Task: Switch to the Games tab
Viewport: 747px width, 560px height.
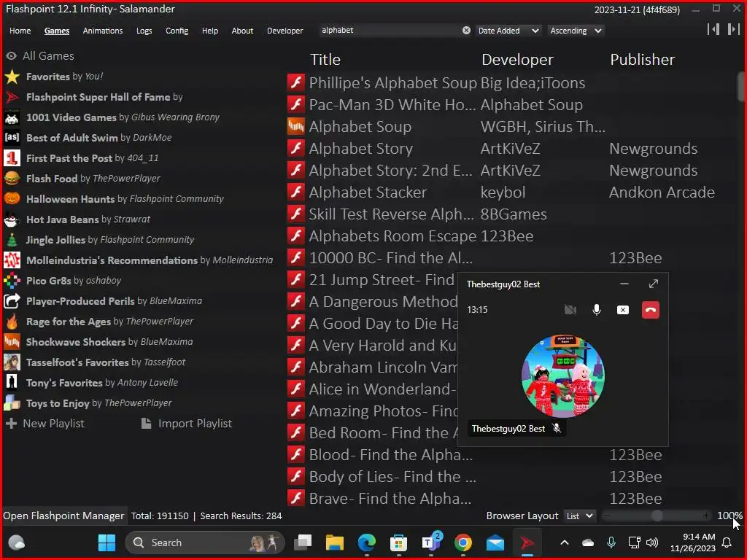Action: [57, 31]
